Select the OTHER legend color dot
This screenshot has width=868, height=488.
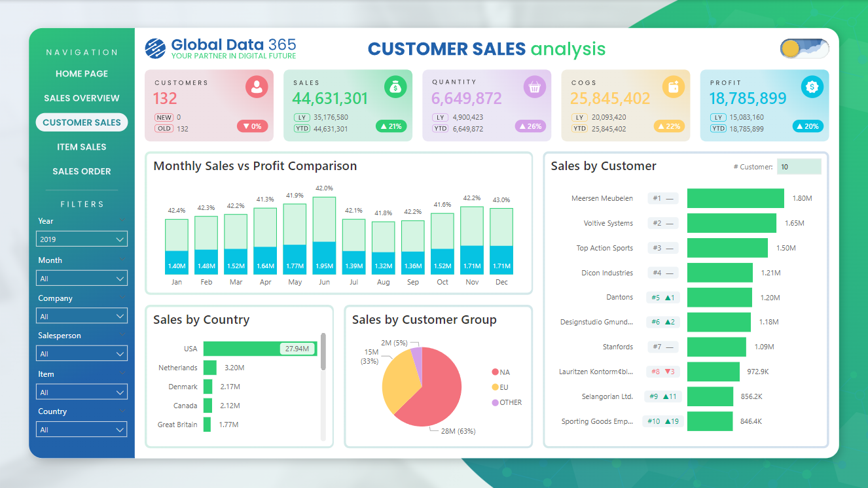point(495,402)
